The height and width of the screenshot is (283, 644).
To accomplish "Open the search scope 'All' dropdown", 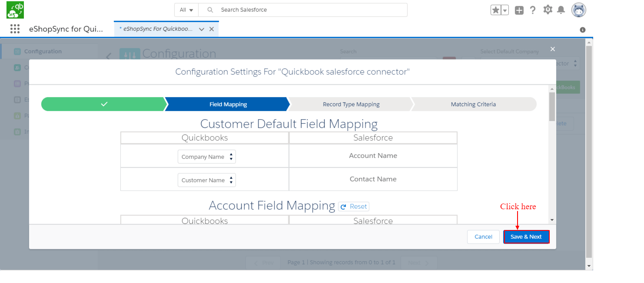I will [186, 10].
